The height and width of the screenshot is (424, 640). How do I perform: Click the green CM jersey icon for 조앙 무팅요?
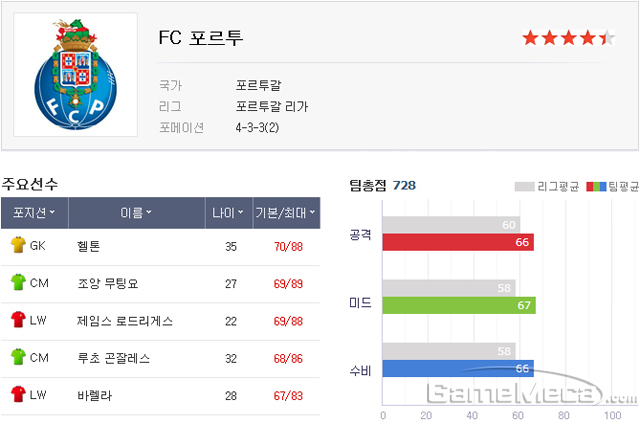coord(18,282)
